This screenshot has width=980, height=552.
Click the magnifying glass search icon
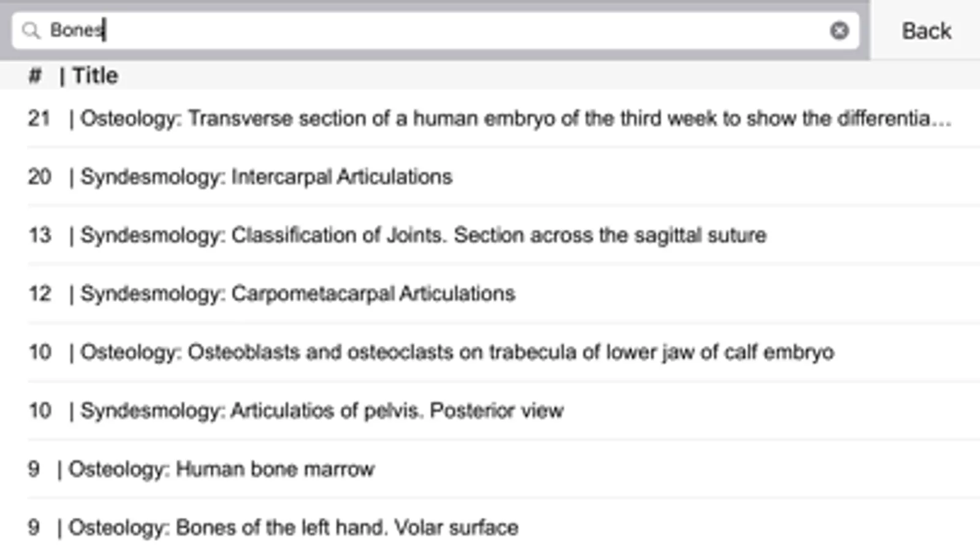click(31, 30)
